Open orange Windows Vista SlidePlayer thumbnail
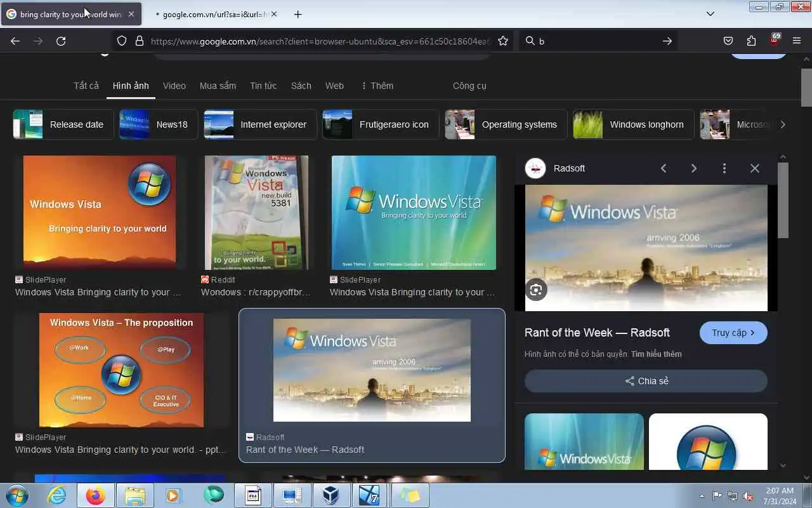 tap(100, 213)
